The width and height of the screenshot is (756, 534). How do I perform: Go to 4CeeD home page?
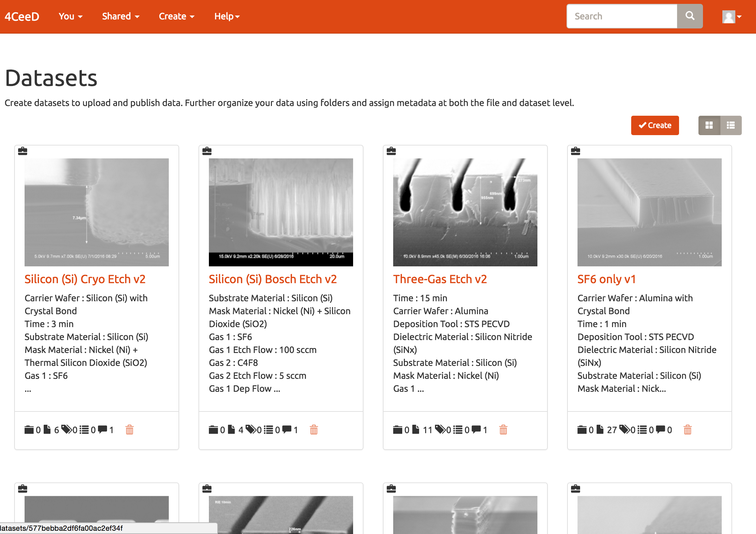22,16
